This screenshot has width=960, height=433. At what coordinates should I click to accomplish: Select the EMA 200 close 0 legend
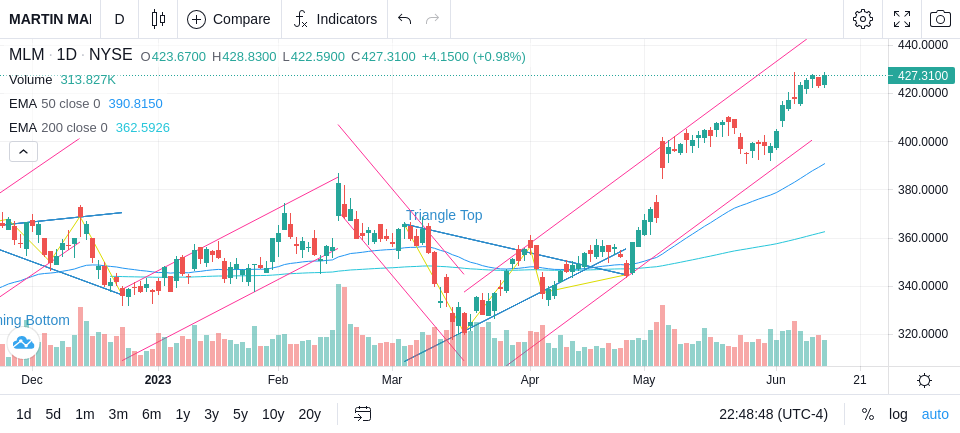(x=58, y=128)
